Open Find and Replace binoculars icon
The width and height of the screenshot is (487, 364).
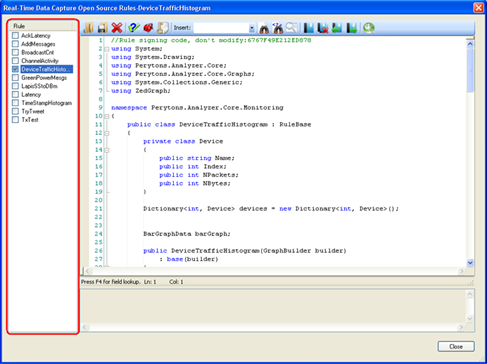coord(277,28)
